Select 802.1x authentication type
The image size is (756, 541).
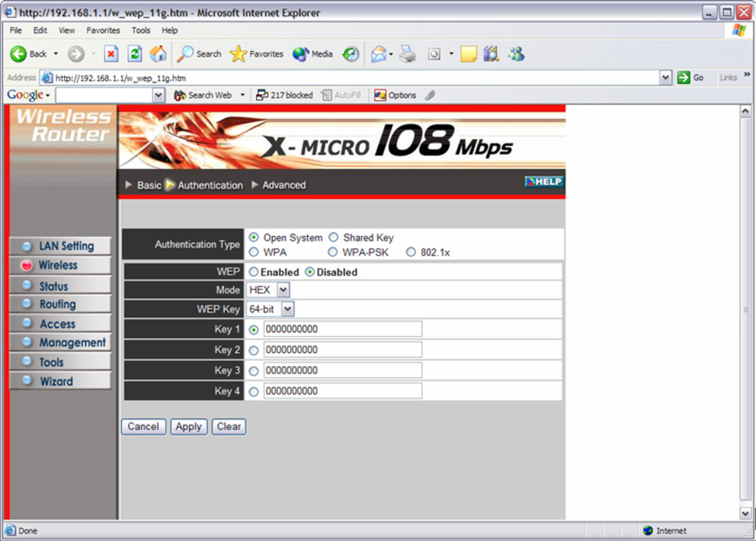411,252
